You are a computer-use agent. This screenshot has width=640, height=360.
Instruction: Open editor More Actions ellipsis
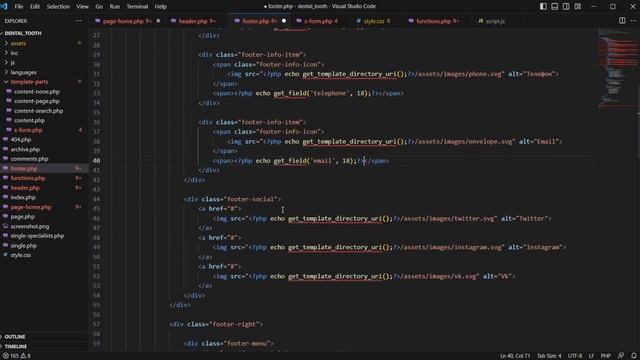pos(633,21)
